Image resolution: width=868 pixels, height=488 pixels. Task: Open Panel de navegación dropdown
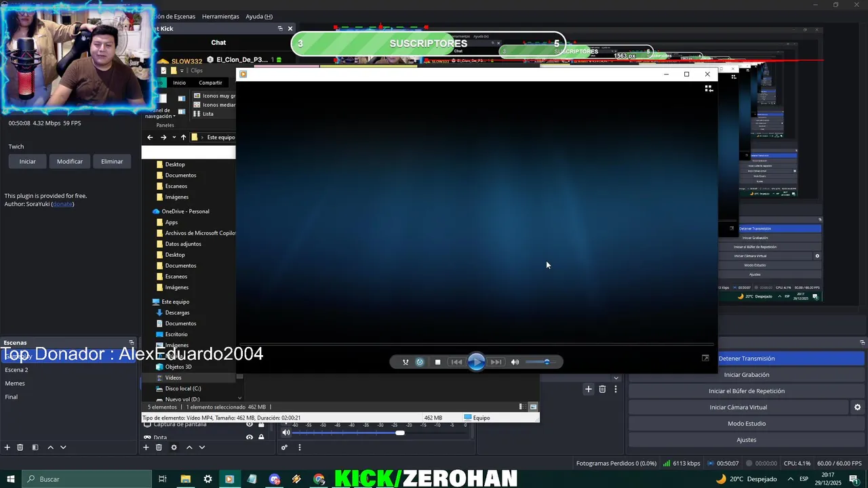click(159, 113)
